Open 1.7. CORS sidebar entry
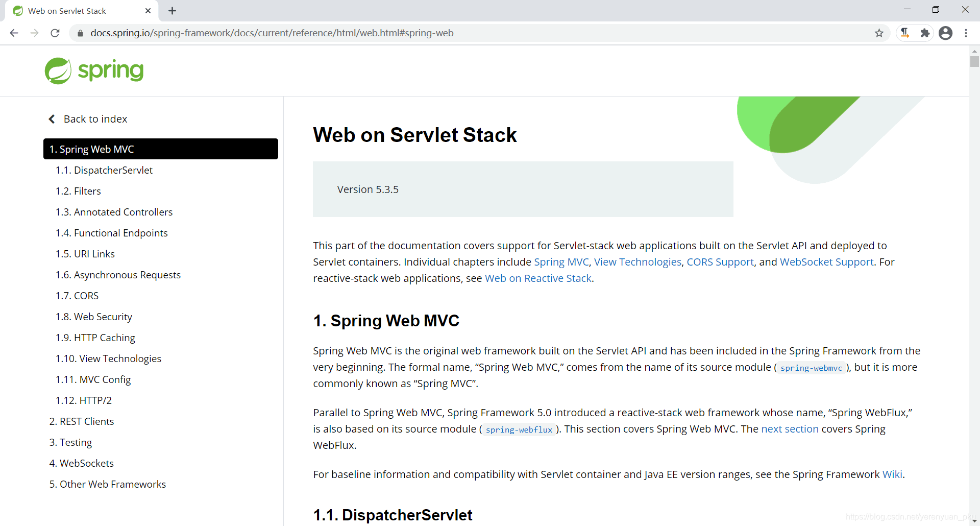The width and height of the screenshot is (980, 526). point(77,296)
